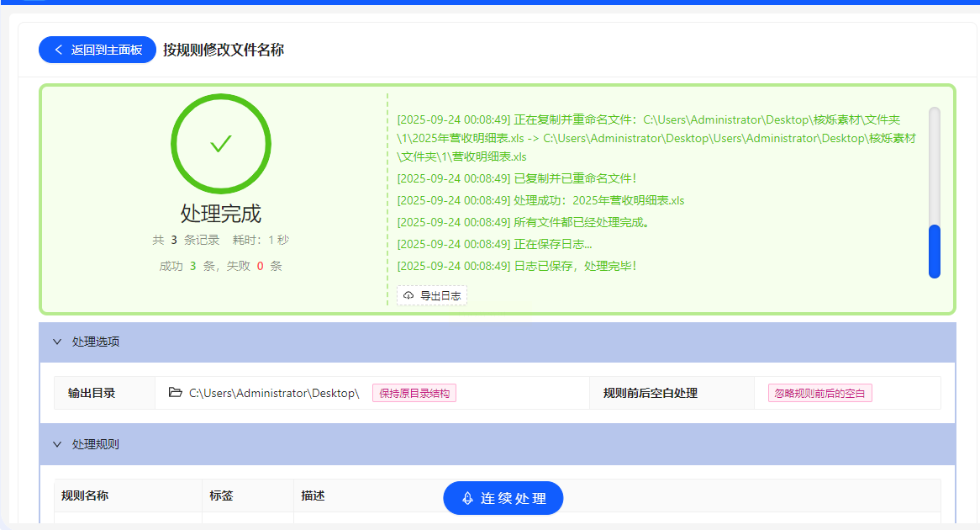The height and width of the screenshot is (530, 980).
Task: Click the 成功 3 条,失败 0 条 summary
Action: [220, 266]
